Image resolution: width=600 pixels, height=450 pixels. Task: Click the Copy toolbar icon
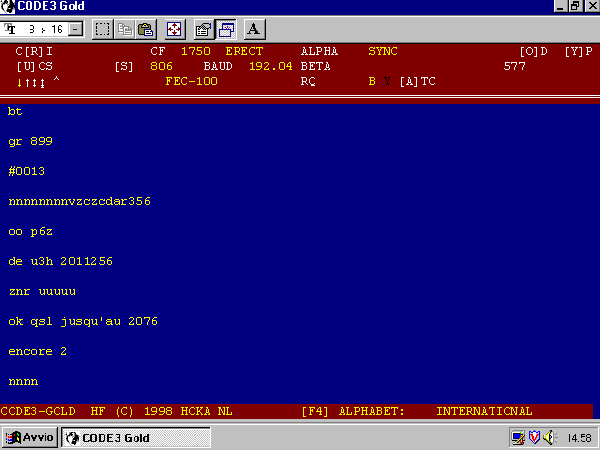pyautogui.click(x=127, y=29)
